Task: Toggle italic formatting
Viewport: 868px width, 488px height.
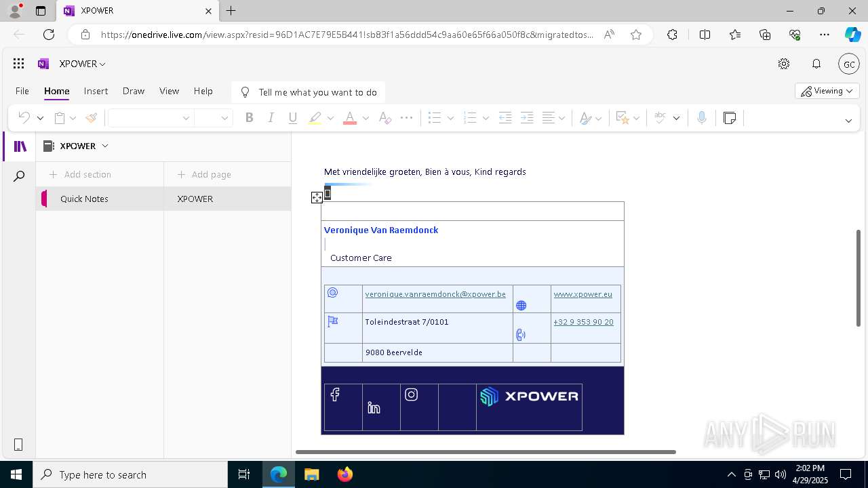Action: click(x=271, y=118)
